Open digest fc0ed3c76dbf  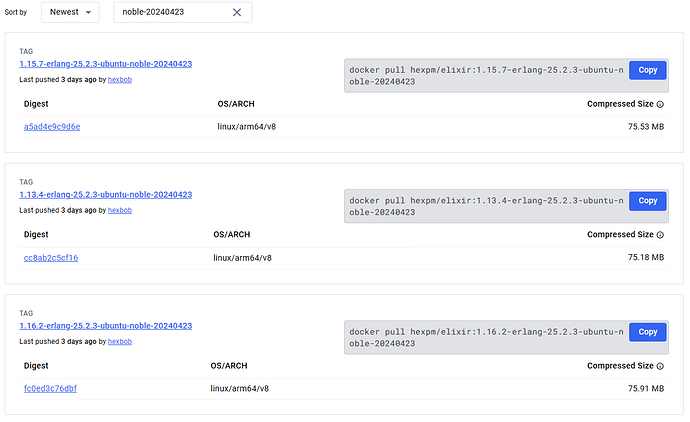click(49, 388)
